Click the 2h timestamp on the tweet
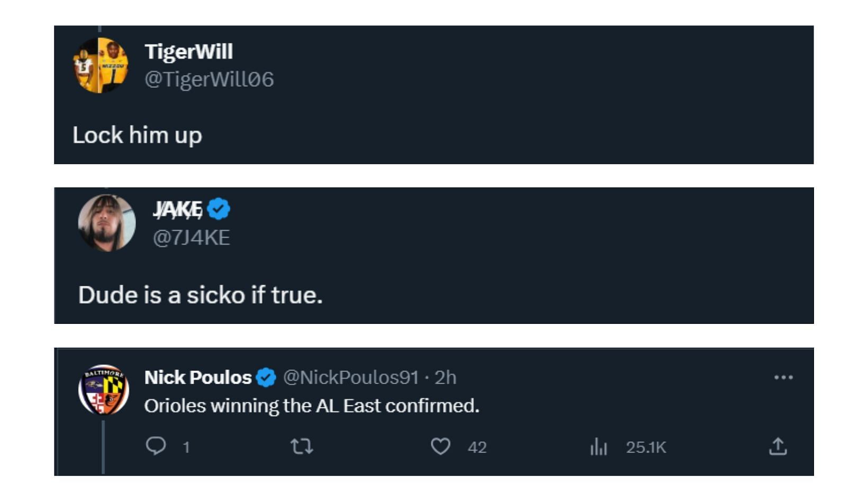The height and width of the screenshot is (489, 868). [445, 377]
